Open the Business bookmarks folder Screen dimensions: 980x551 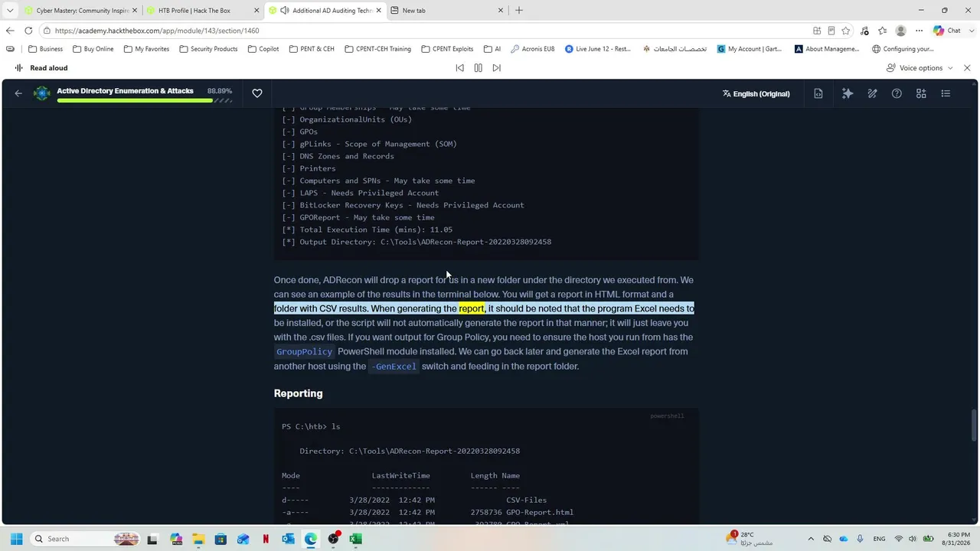click(46, 49)
